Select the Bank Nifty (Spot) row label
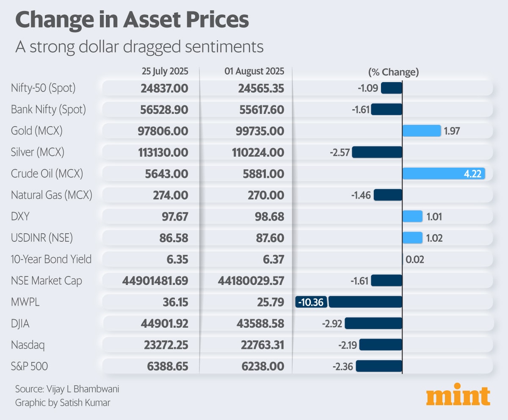The image size is (508, 420). [48, 110]
